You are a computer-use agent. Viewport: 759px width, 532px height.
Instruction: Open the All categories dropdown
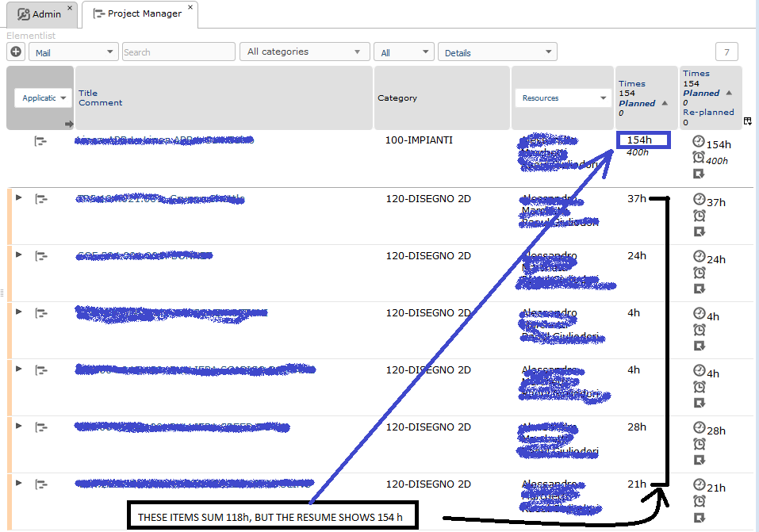point(304,52)
